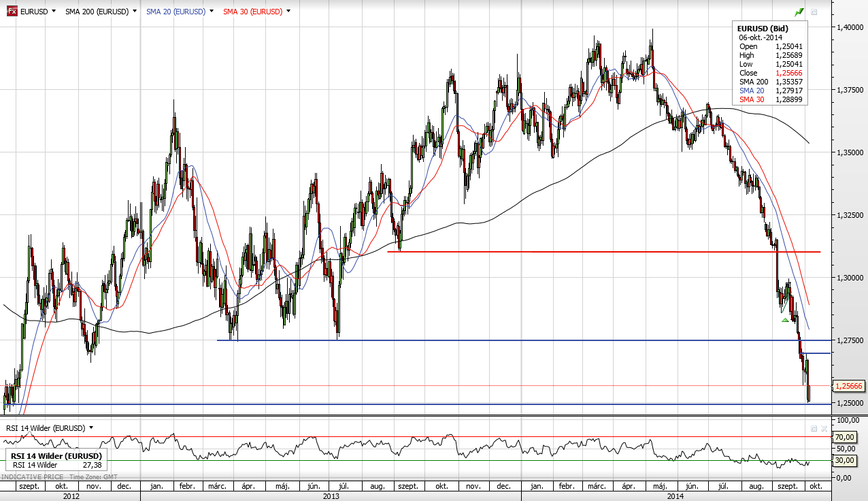
Task: Click the 2013 year label on time axis
Action: coord(331,496)
